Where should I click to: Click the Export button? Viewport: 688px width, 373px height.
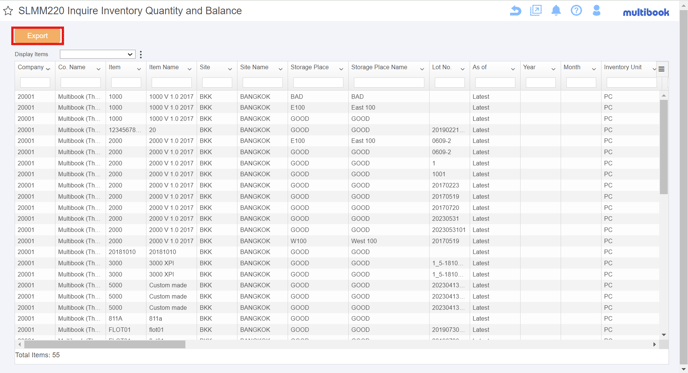37,36
